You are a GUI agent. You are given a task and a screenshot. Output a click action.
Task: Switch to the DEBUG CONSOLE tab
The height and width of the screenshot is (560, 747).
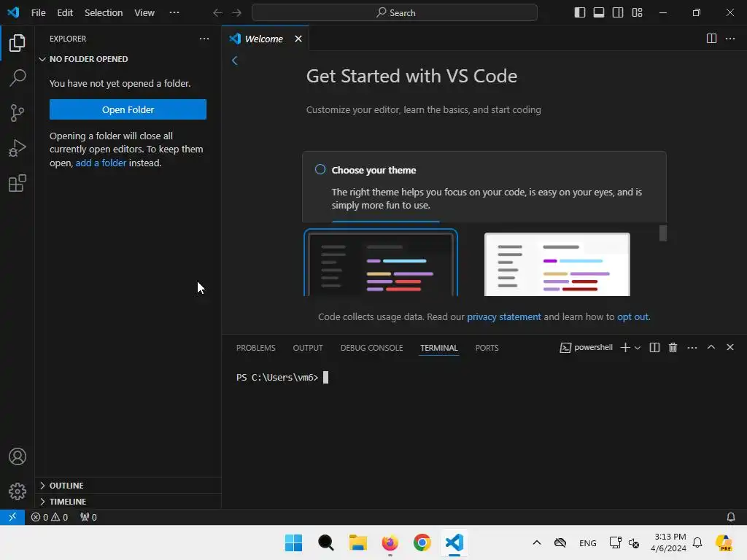[x=371, y=348]
